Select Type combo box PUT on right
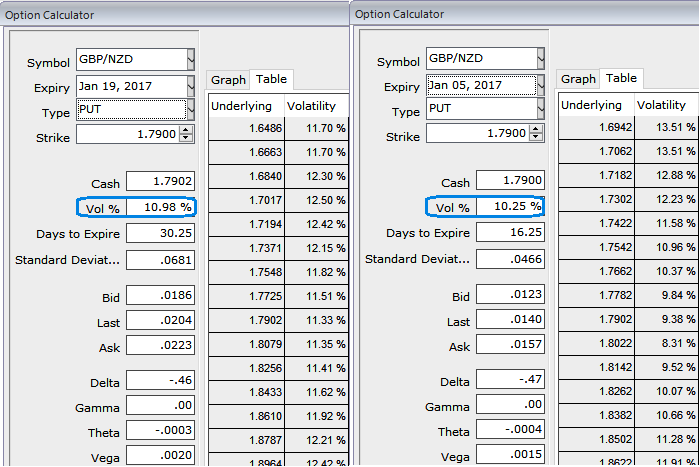 tap(485, 108)
